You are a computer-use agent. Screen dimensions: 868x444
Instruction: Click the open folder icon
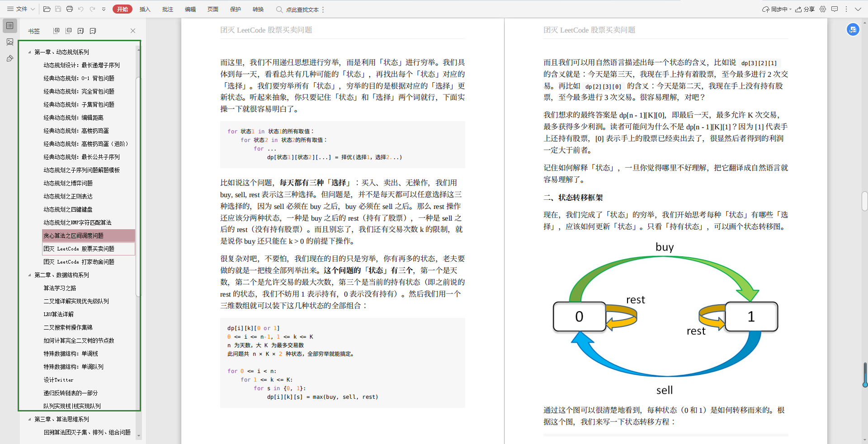pos(47,9)
